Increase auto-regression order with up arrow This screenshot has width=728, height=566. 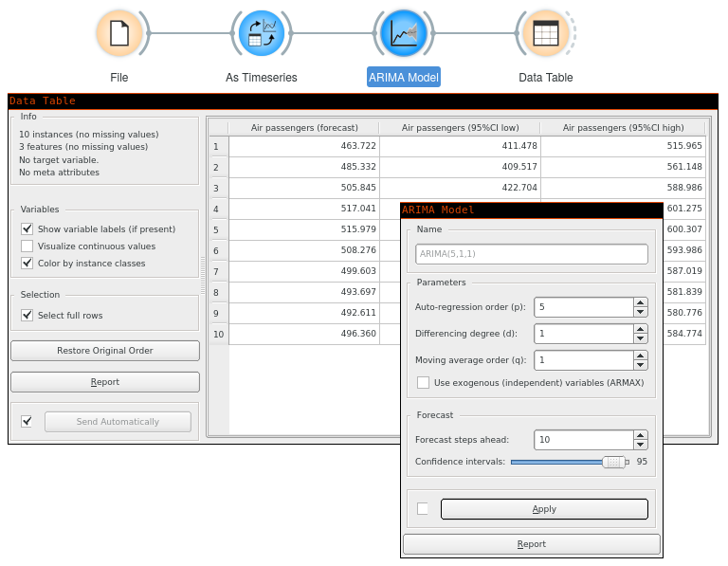[640, 302]
